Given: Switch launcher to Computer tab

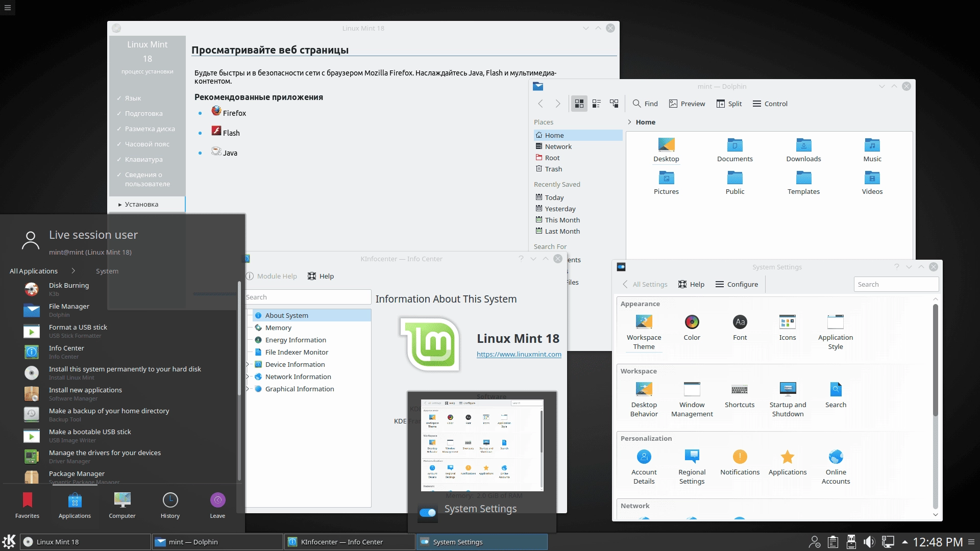Looking at the screenshot, I should point(122,505).
